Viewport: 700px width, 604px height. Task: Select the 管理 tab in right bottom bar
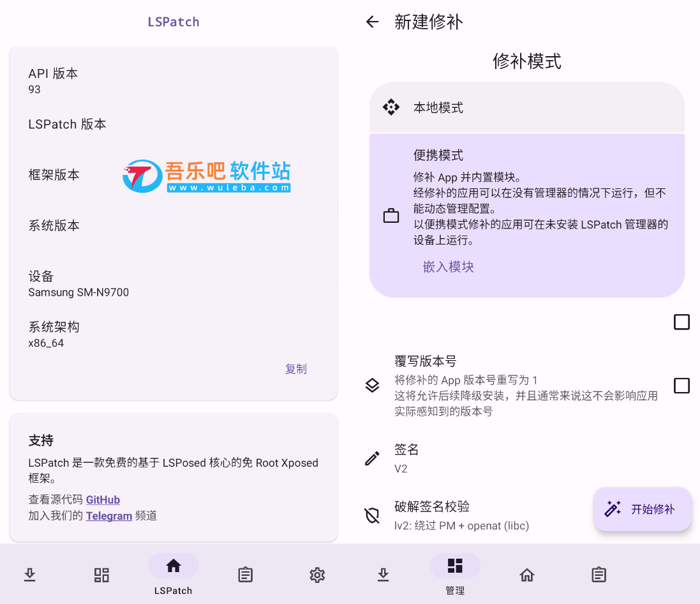(455, 575)
